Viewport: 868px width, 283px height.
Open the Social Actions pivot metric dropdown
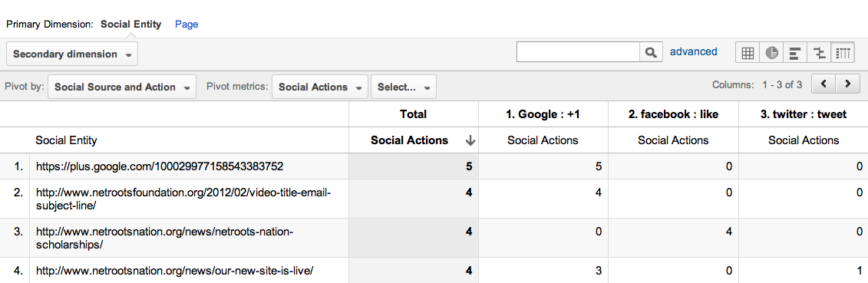tap(320, 87)
